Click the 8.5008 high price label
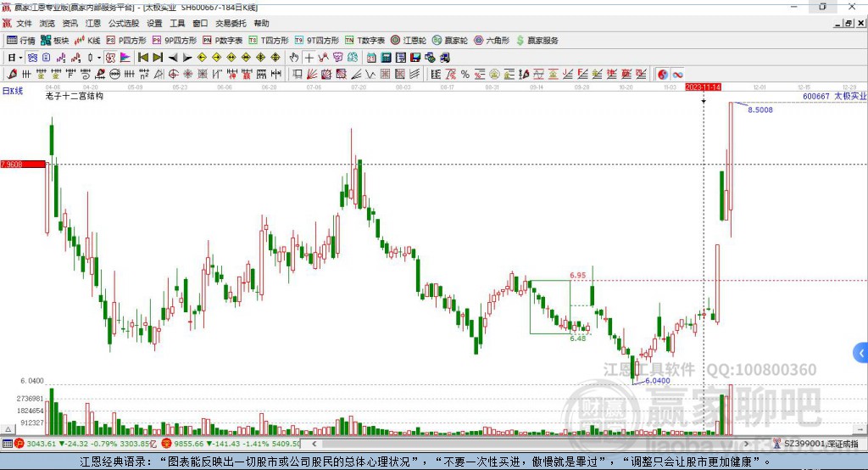Image resolution: width=868 pixels, height=470 pixels. pyautogui.click(x=760, y=109)
